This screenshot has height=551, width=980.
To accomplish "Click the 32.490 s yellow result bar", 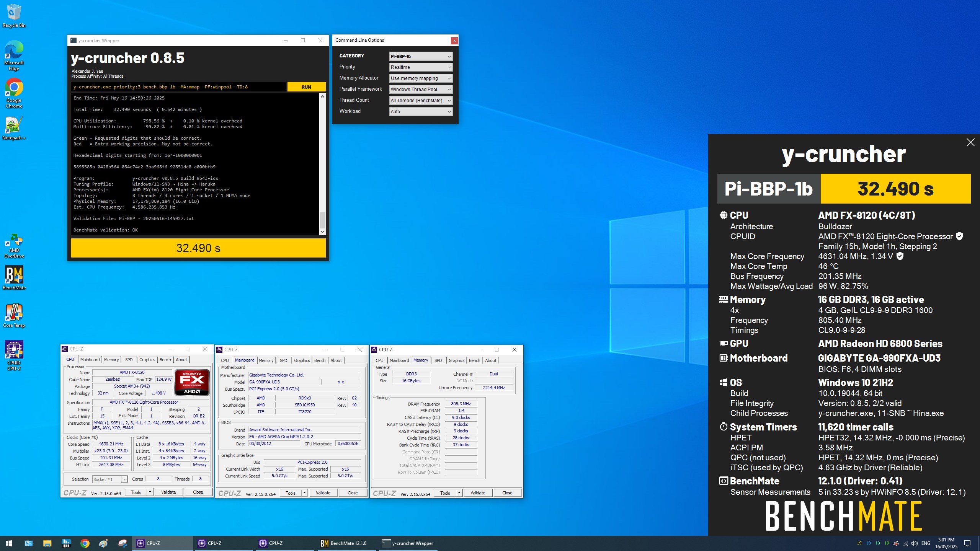I will pos(198,248).
